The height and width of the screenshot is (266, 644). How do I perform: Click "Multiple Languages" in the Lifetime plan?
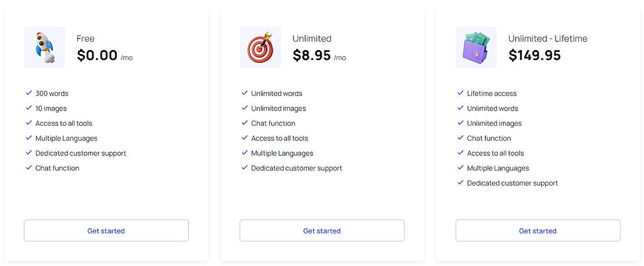click(x=498, y=168)
